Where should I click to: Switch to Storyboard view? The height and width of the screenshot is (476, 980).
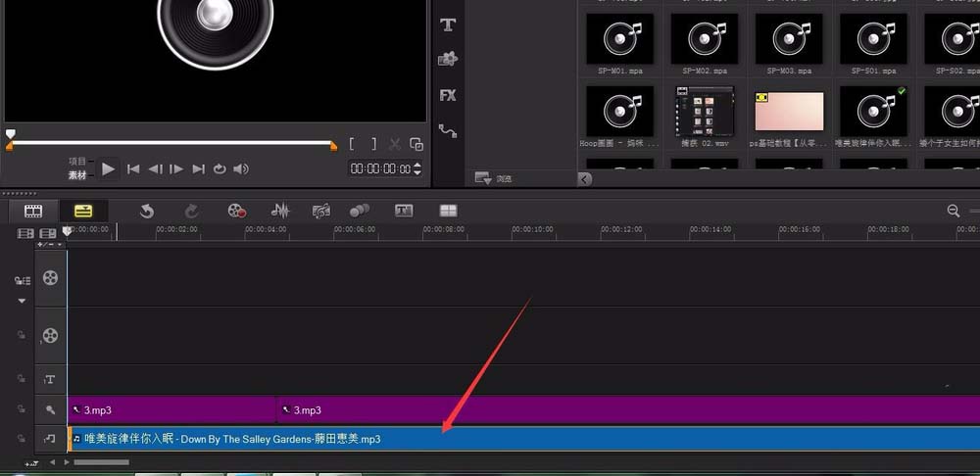click(x=33, y=212)
